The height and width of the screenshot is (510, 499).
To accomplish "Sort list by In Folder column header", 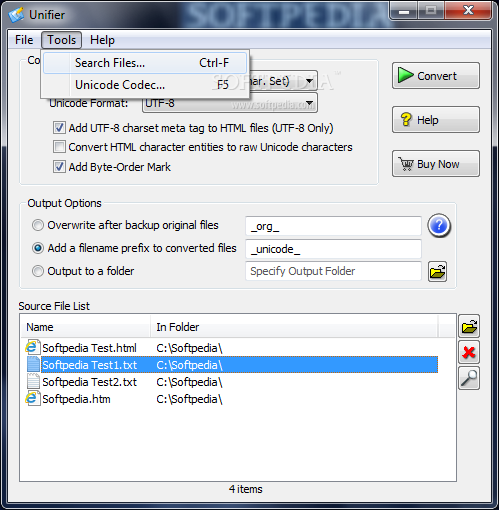I will click(294, 327).
